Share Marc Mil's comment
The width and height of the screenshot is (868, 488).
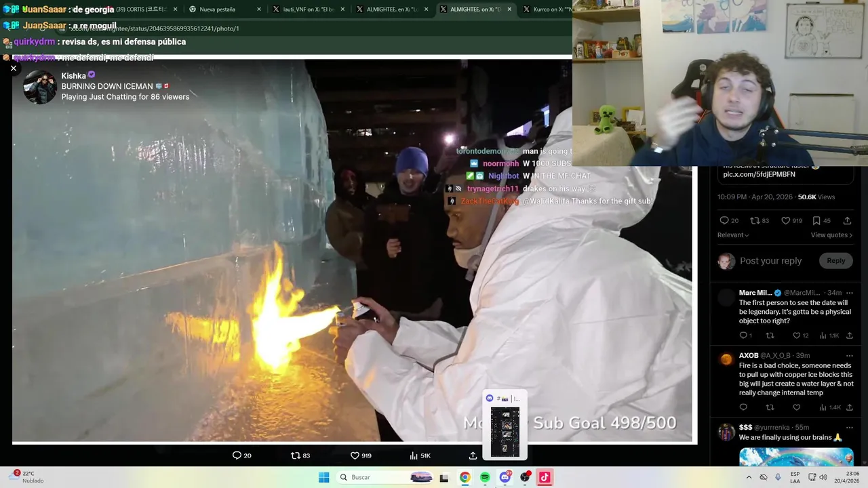tap(849, 335)
